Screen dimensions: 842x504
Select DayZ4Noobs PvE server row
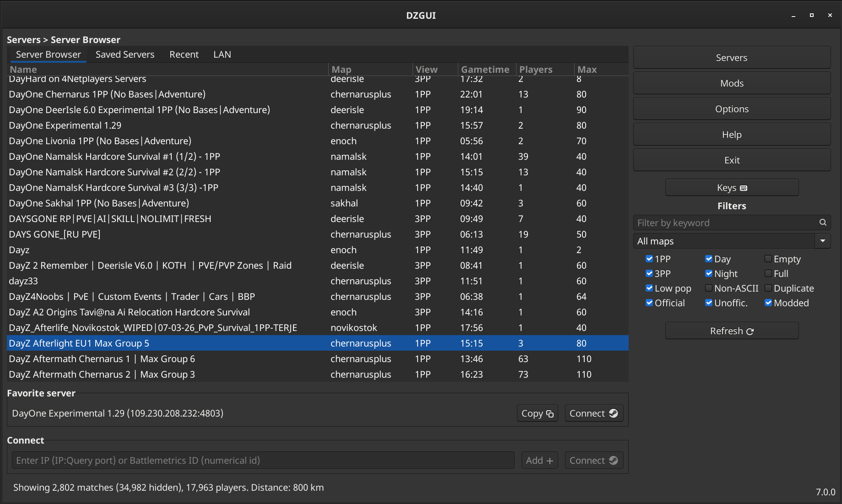tap(318, 297)
